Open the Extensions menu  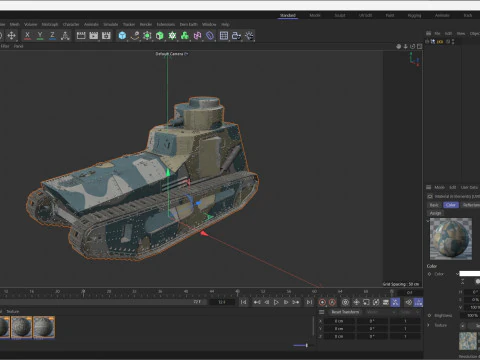tap(166, 24)
